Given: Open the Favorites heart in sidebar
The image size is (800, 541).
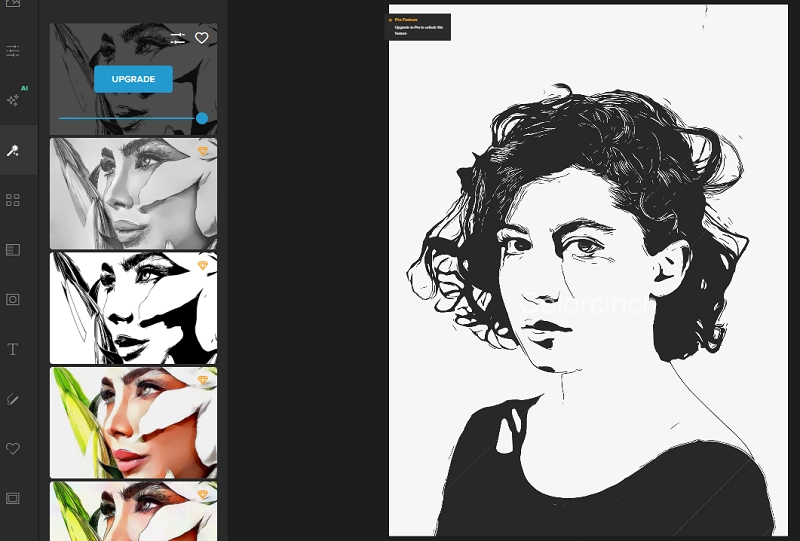Looking at the screenshot, I should (x=13, y=449).
